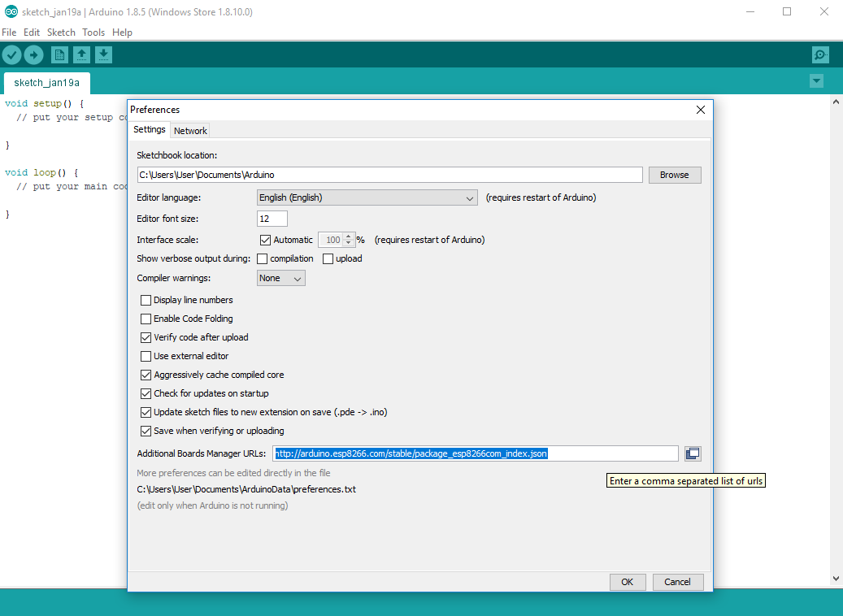Click the Editor font size field
This screenshot has height=616, width=843.
coord(272,219)
